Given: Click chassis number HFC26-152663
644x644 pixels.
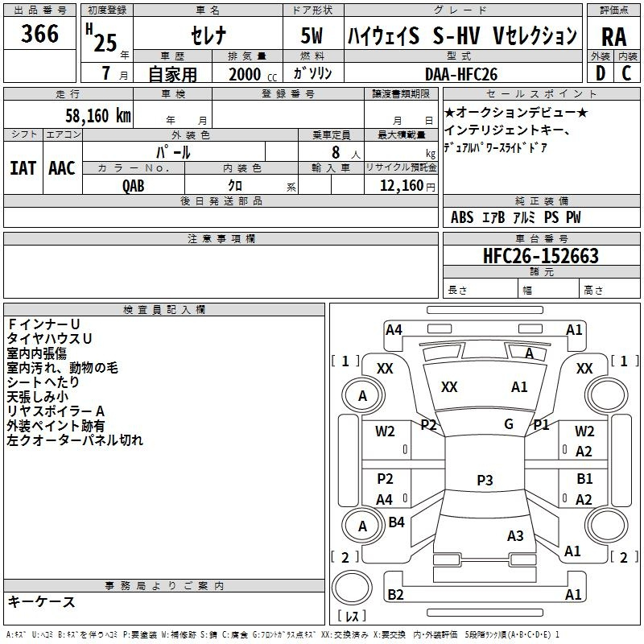Looking at the screenshot, I should coord(541,255).
